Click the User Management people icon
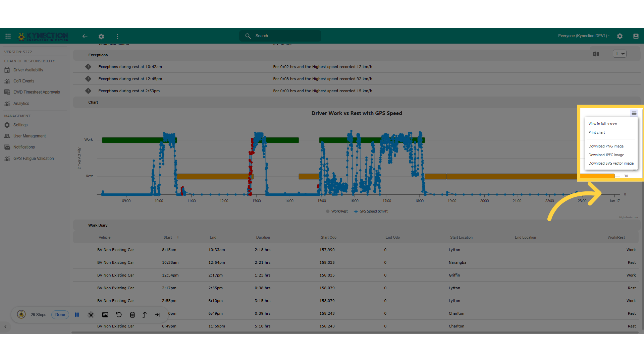 (x=7, y=136)
